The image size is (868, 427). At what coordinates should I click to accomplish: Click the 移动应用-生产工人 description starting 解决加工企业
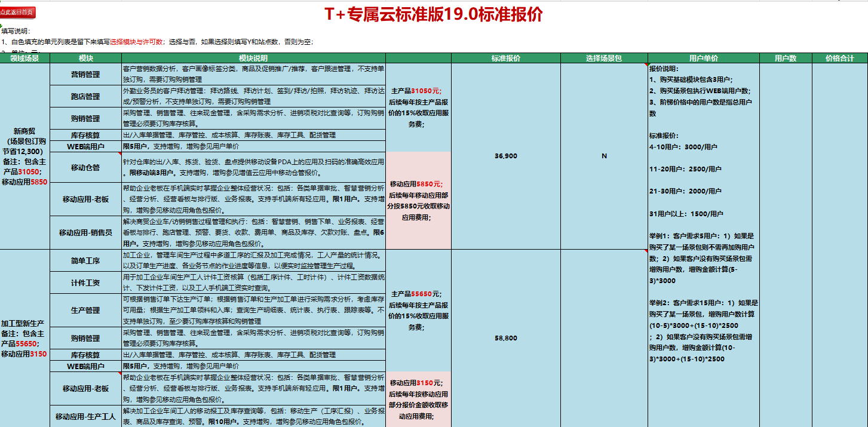pos(254,416)
